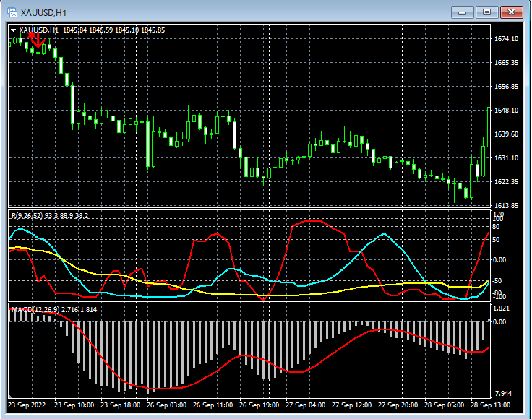Viewport: 532px width, 419px height.
Task: Click the 1.821 value on the MACD scale
Action: click(x=502, y=308)
